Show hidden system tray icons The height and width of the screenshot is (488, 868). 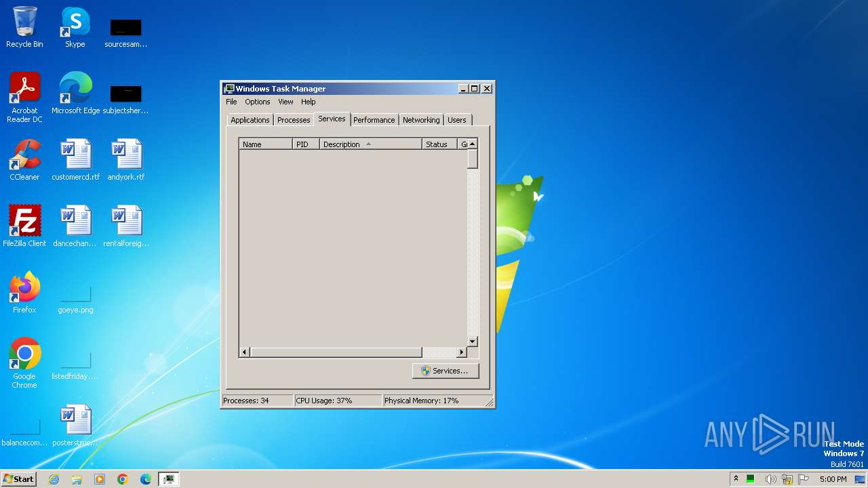736,479
